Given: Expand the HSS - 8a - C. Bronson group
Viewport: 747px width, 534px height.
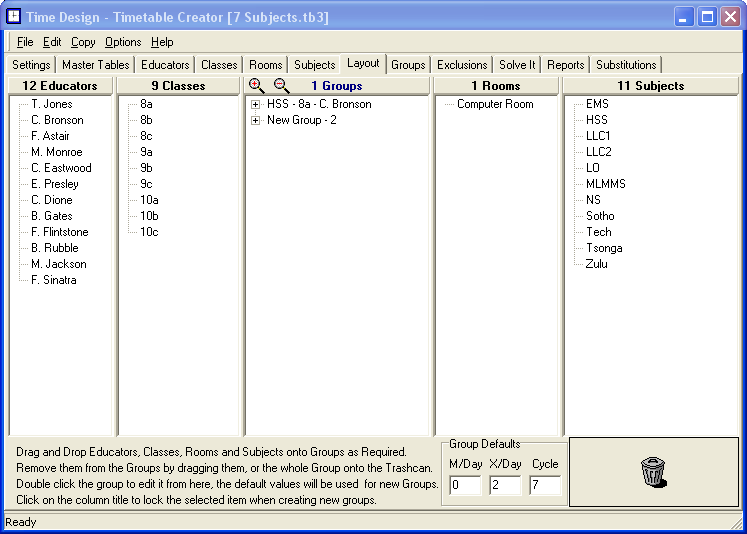Looking at the screenshot, I should coord(256,104).
